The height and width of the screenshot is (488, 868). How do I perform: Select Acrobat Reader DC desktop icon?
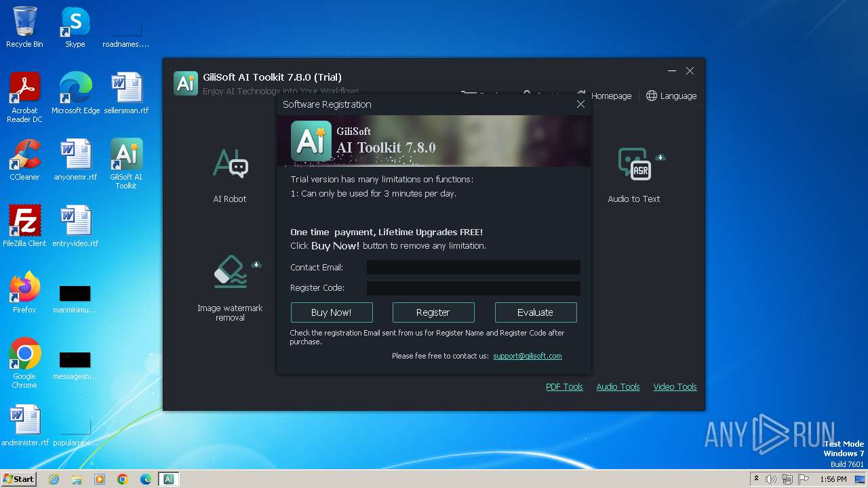(24, 98)
